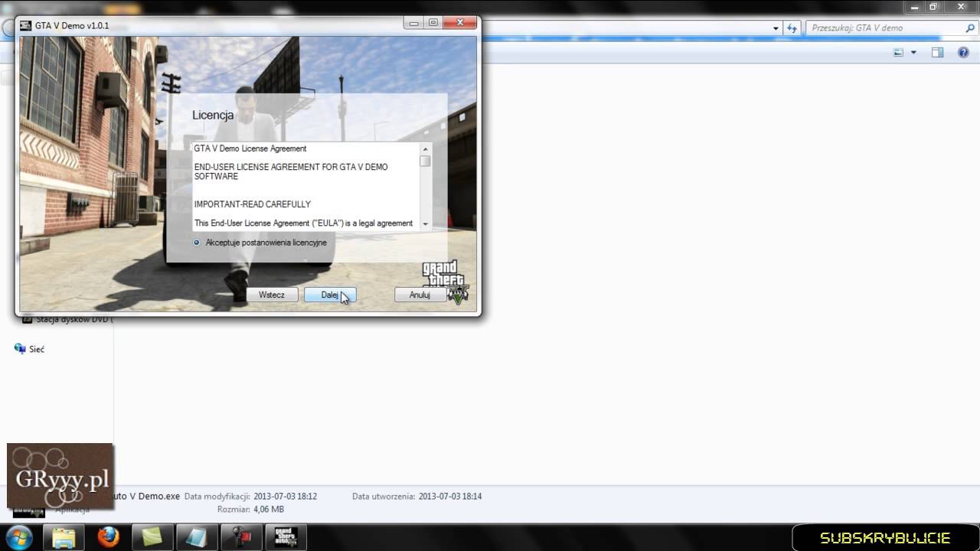Open the GTA V installer taskbar icon
This screenshot has height=551, width=980.
(286, 537)
